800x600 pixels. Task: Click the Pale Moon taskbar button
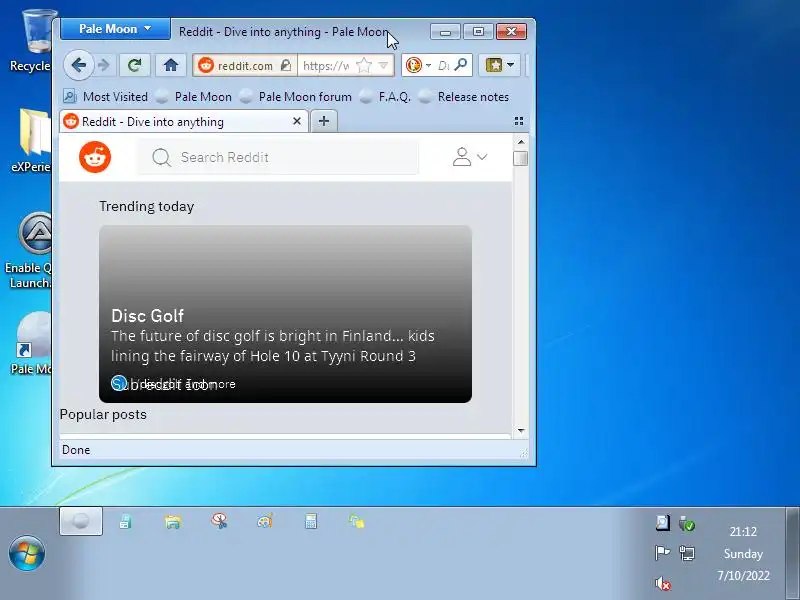(x=81, y=521)
